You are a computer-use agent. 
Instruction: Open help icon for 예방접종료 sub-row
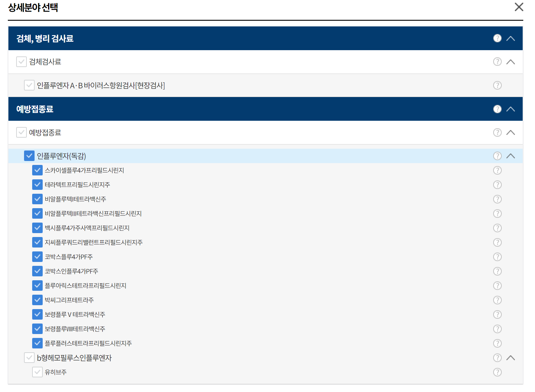(497, 132)
